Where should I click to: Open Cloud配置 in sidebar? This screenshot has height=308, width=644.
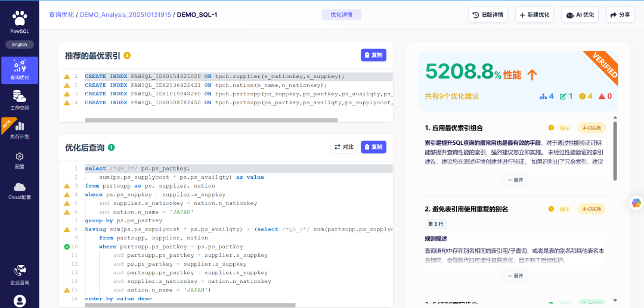tap(20, 191)
